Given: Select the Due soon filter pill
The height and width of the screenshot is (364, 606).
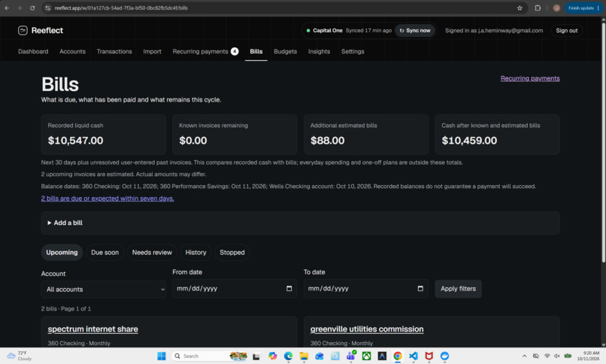Looking at the screenshot, I should point(105,253).
